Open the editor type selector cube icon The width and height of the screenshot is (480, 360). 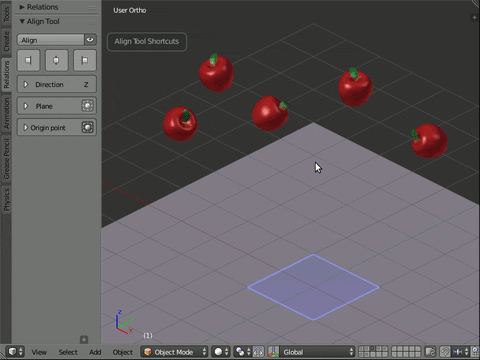pyautogui.click(x=15, y=352)
